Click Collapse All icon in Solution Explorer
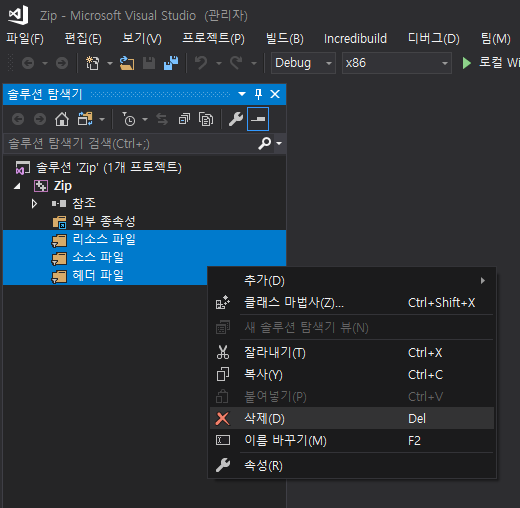 click(x=184, y=119)
